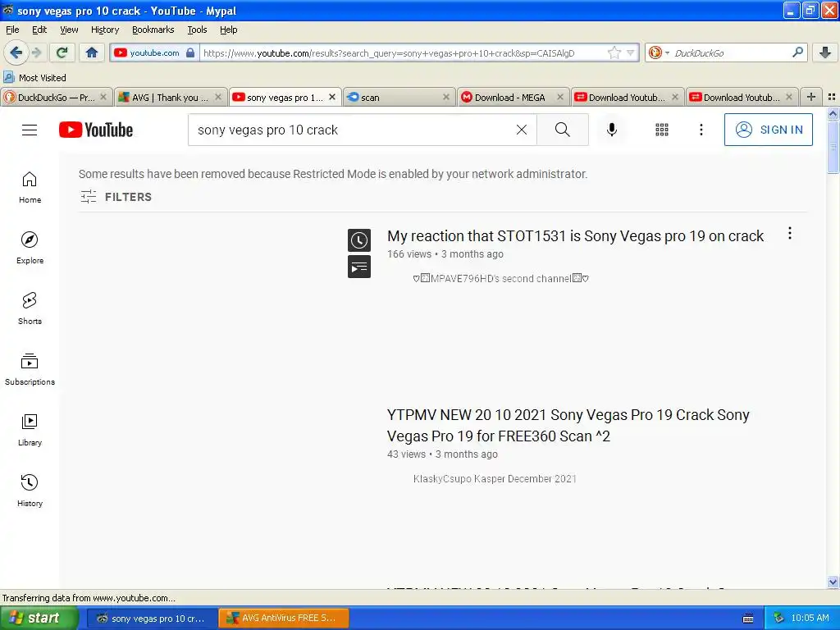
Task: Click the browser URL address field
Action: click(x=404, y=52)
